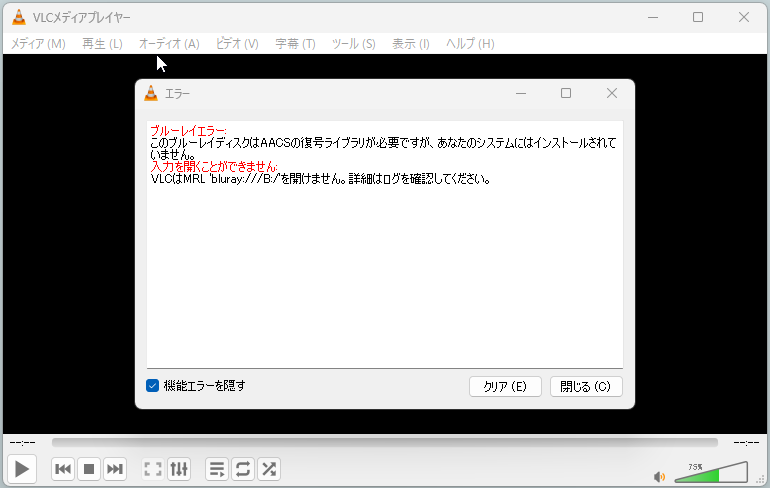Open the 表示 (I) menu

(x=411, y=44)
